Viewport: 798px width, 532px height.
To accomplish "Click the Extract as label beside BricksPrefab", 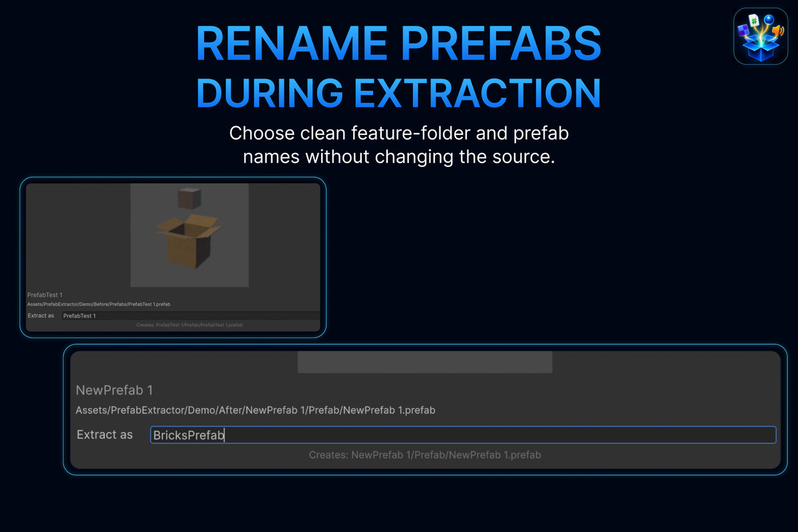I will pos(105,435).
